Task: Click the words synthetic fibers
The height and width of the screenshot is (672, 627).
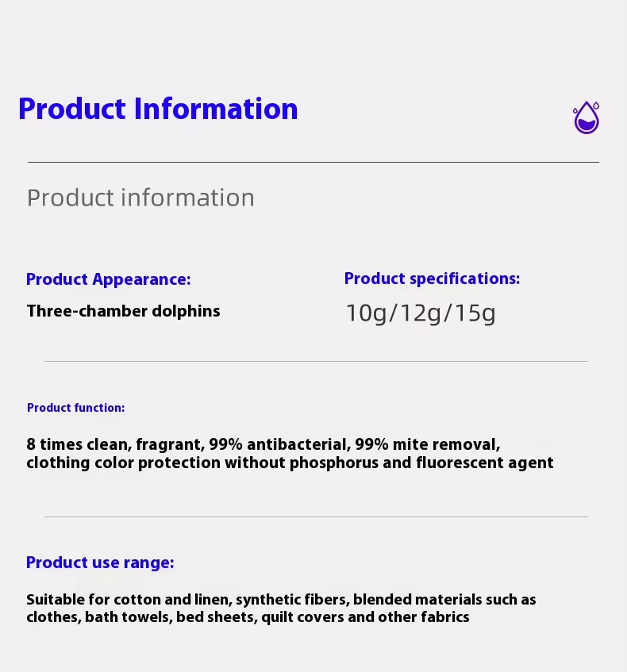Action: click(293, 600)
